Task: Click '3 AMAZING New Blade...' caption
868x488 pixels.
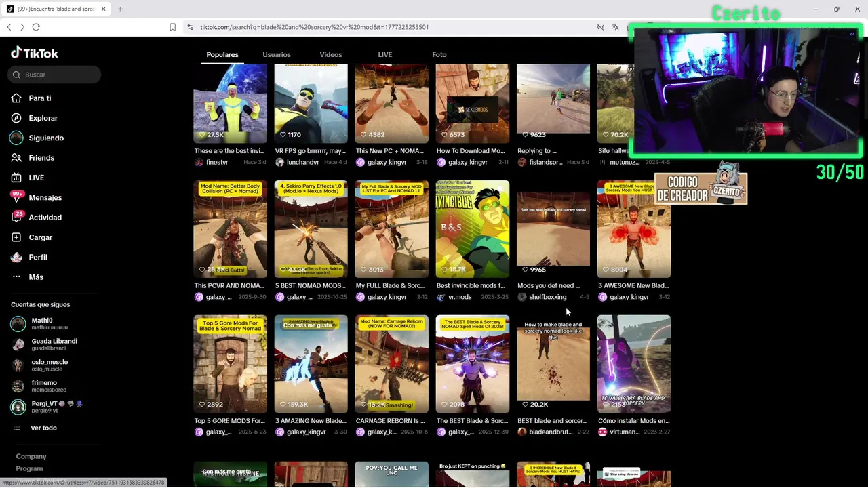Action: coord(311,421)
